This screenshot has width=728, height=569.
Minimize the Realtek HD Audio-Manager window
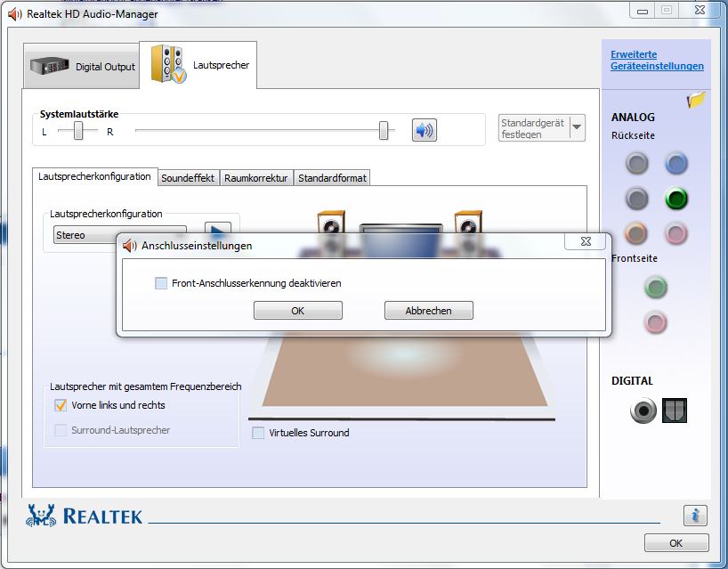(x=643, y=11)
